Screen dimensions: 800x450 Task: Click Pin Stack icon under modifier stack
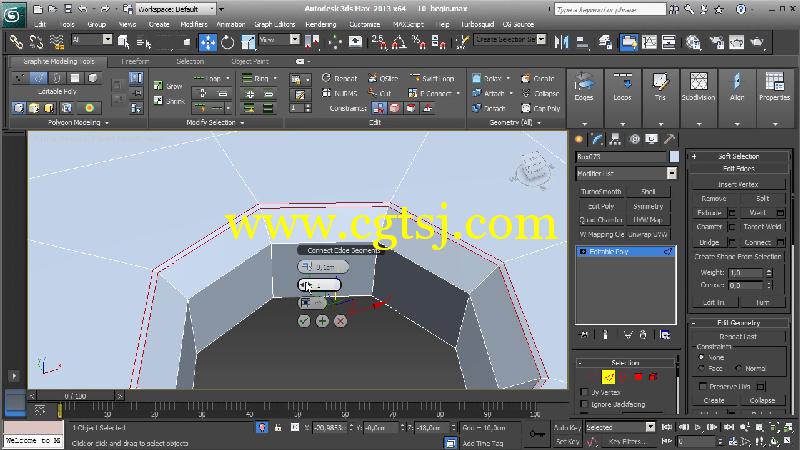coord(584,335)
